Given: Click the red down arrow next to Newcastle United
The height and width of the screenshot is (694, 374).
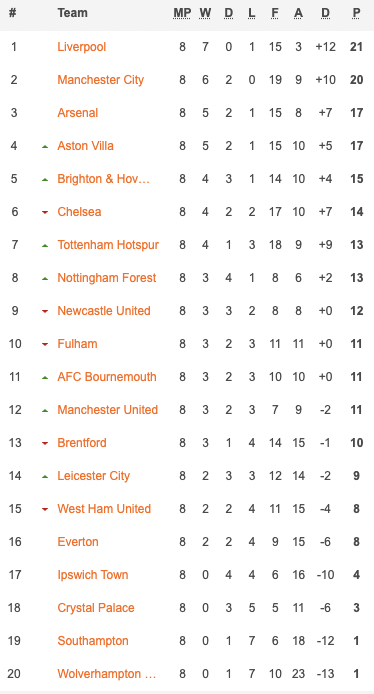Looking at the screenshot, I should 45,312.
